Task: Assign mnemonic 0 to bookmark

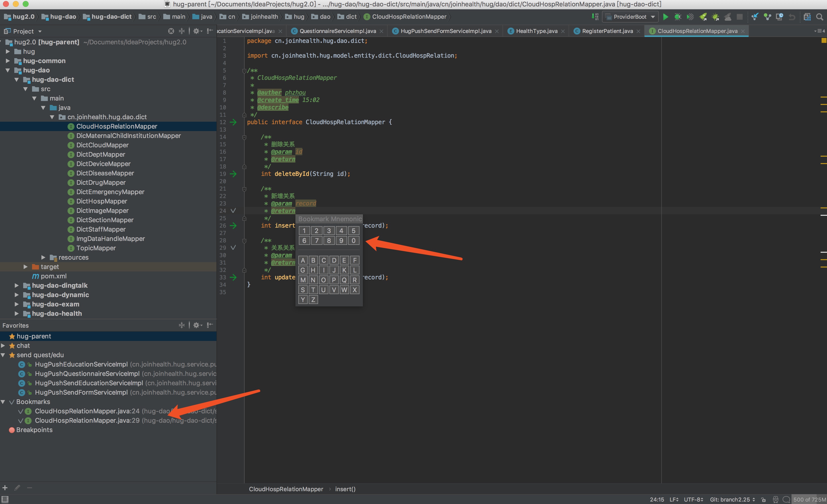Action: tap(353, 240)
